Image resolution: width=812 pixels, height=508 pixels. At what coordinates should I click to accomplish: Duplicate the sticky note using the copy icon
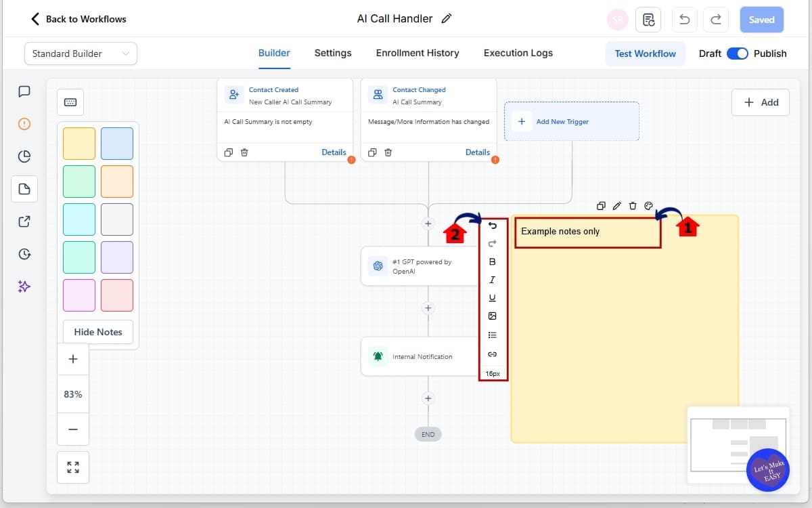click(x=601, y=205)
